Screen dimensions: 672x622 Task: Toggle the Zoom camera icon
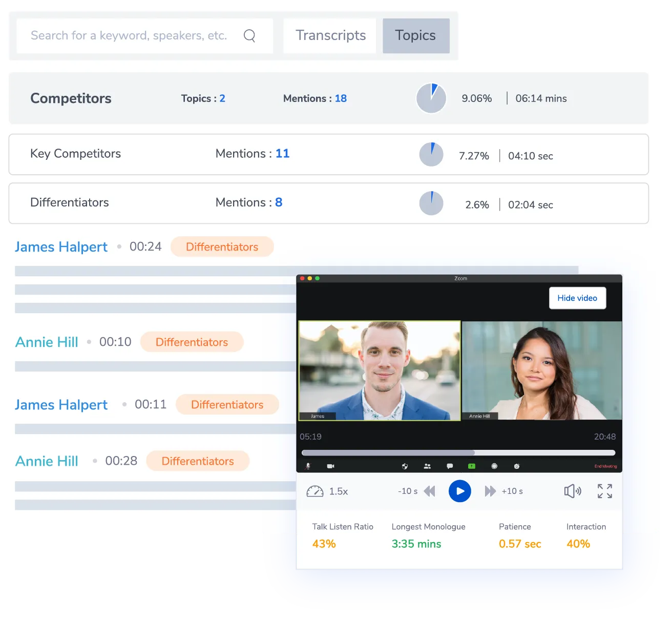pyautogui.click(x=330, y=466)
